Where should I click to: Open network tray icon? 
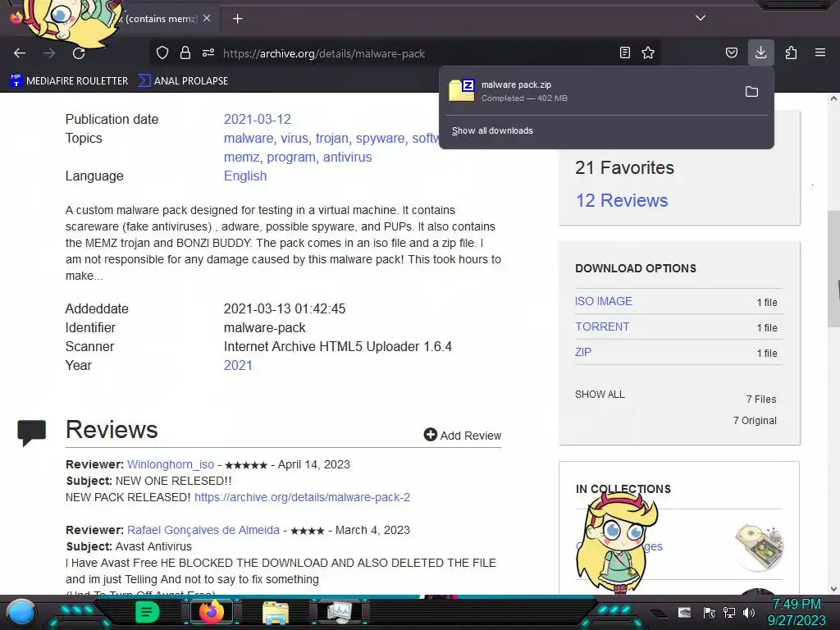pyautogui.click(x=729, y=612)
